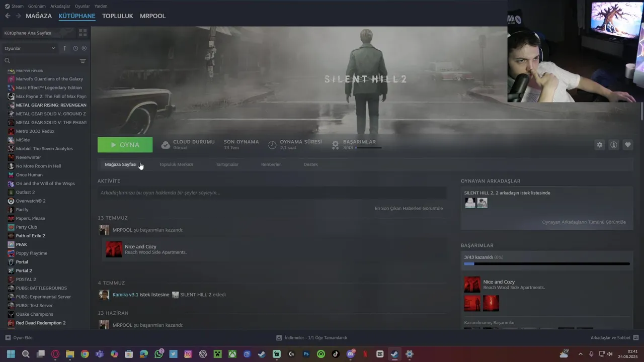Open the Topluluk Merkezi tab

coord(176,164)
